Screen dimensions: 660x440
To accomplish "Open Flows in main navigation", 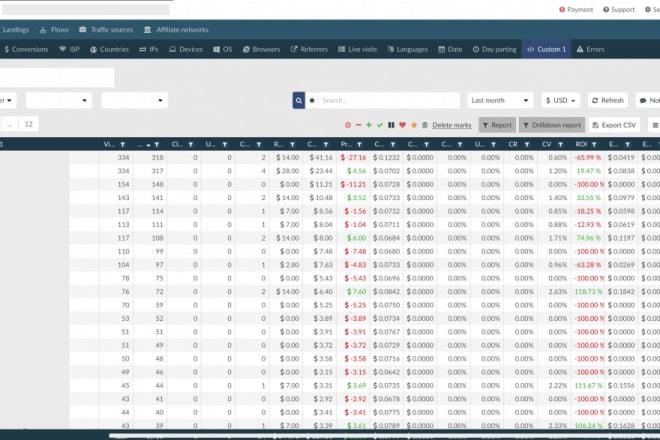I will coord(54,29).
